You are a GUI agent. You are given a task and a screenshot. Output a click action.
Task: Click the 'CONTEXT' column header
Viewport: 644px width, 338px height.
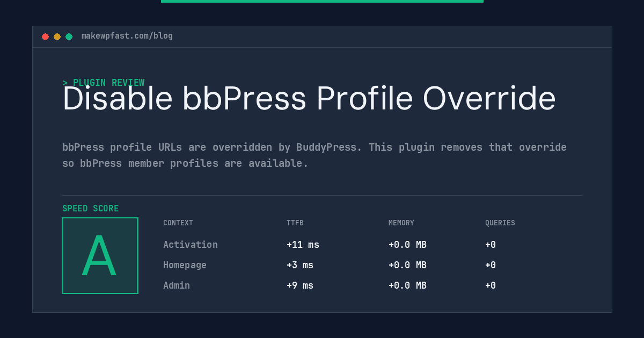[178, 223]
